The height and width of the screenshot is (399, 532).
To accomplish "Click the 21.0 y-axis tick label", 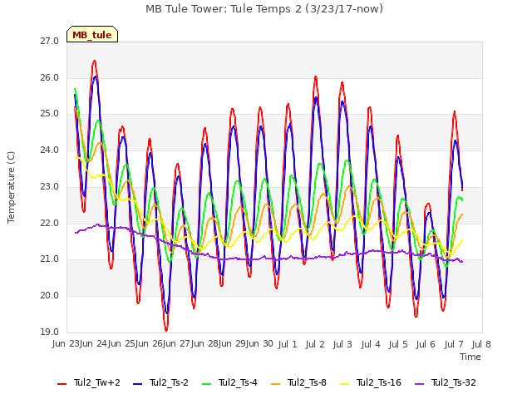I will pyautogui.click(x=50, y=259).
